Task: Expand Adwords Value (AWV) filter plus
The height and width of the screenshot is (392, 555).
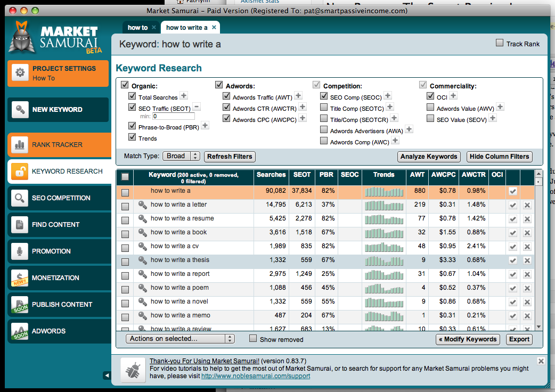Action: tap(500, 107)
